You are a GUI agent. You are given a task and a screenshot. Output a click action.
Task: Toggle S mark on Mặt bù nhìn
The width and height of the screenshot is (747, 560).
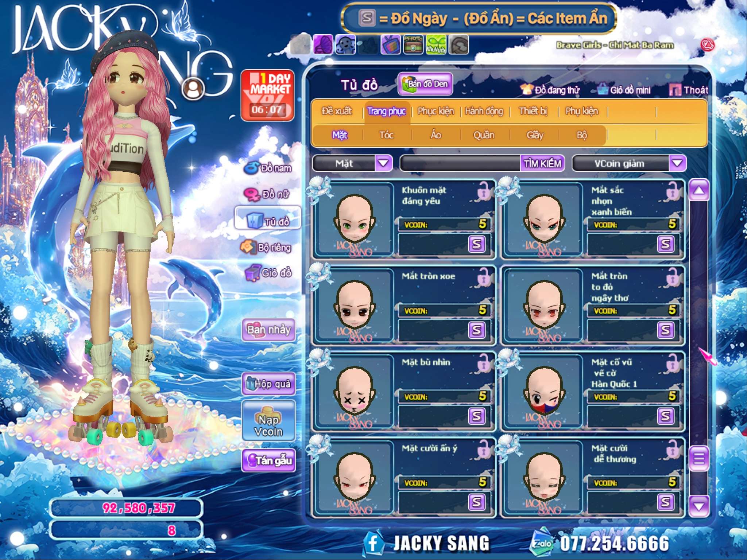pos(476,416)
